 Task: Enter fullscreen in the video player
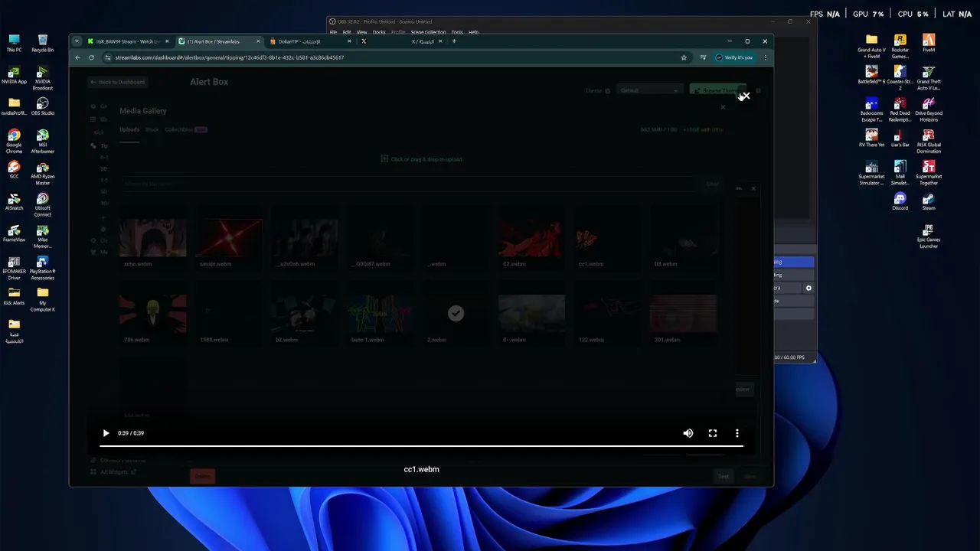pos(713,433)
